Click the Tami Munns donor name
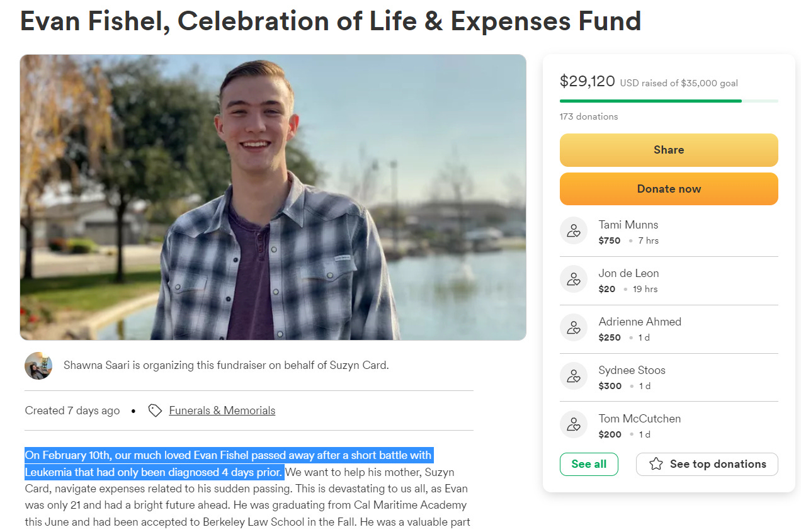 click(x=628, y=225)
